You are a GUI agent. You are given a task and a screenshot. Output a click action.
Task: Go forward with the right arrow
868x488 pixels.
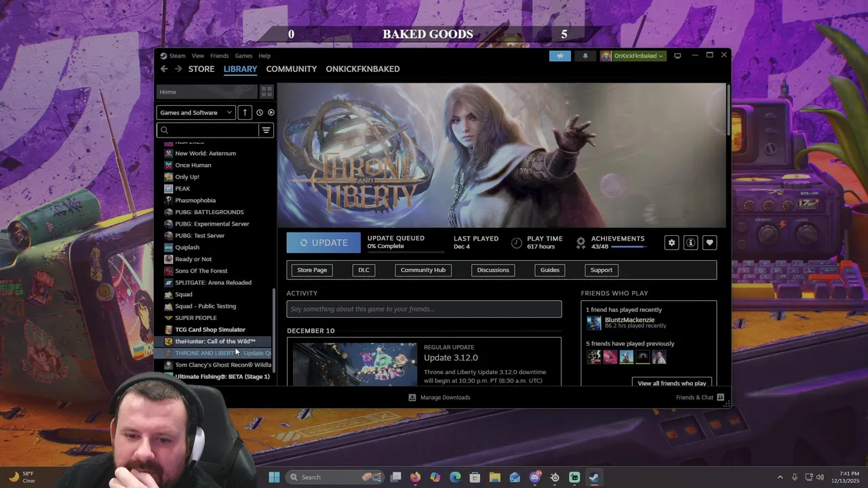pyautogui.click(x=178, y=68)
